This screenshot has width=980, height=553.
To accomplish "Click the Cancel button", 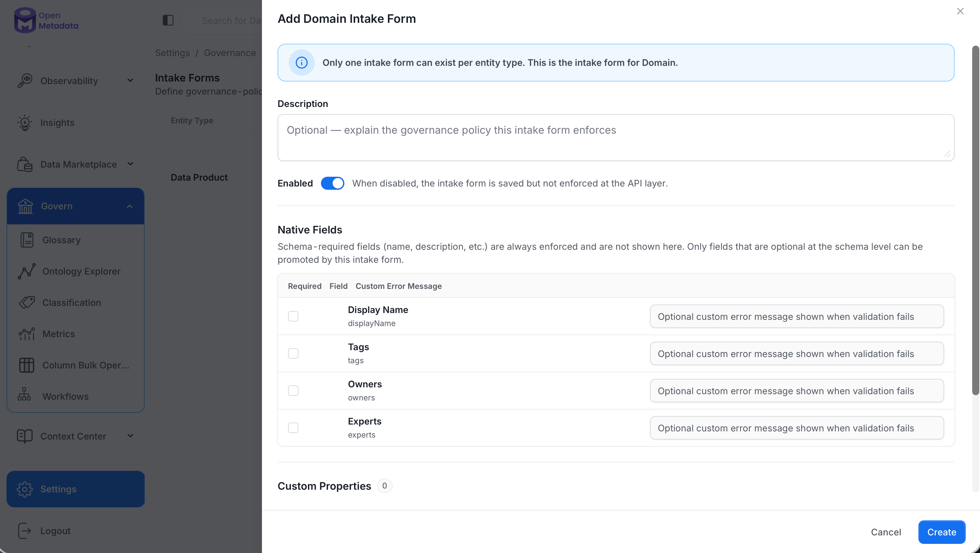I will tap(886, 532).
